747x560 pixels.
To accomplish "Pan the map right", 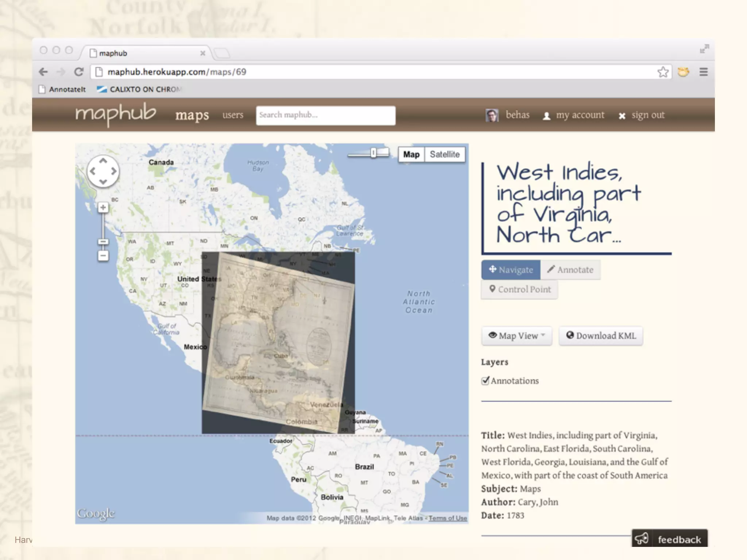I will pyautogui.click(x=114, y=171).
